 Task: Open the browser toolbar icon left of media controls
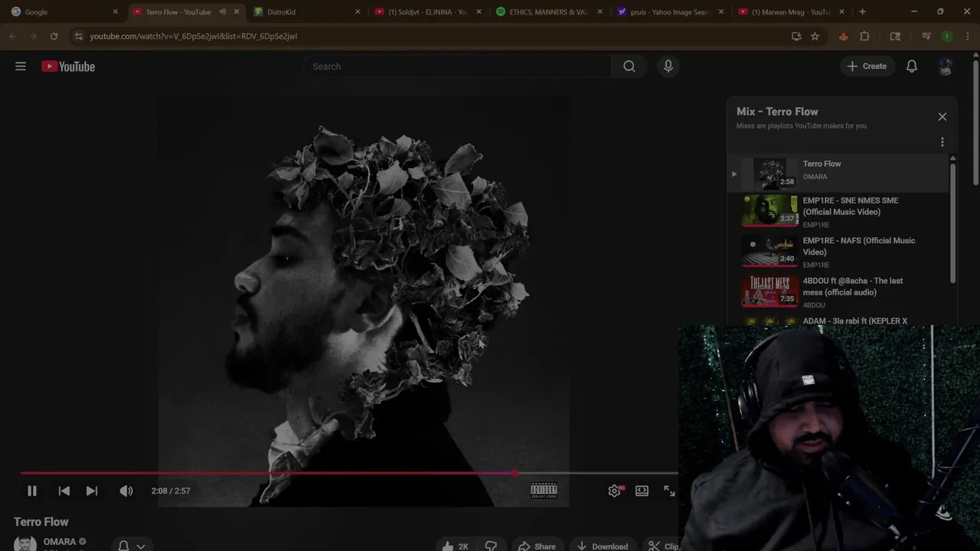click(895, 36)
